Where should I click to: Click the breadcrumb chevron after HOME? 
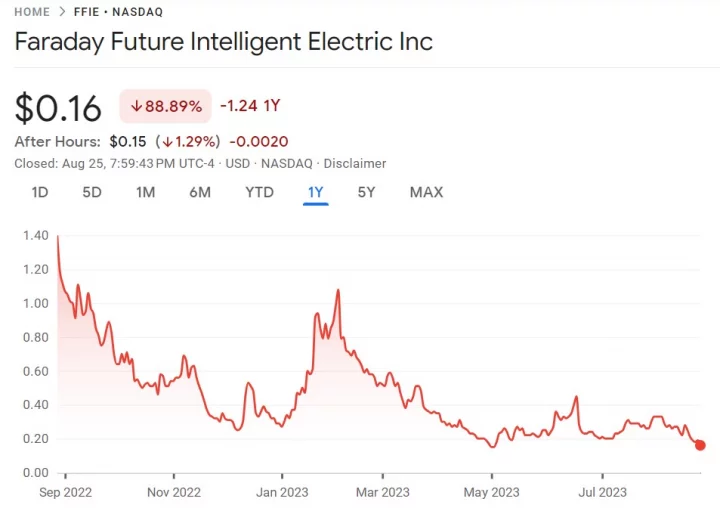(63, 12)
